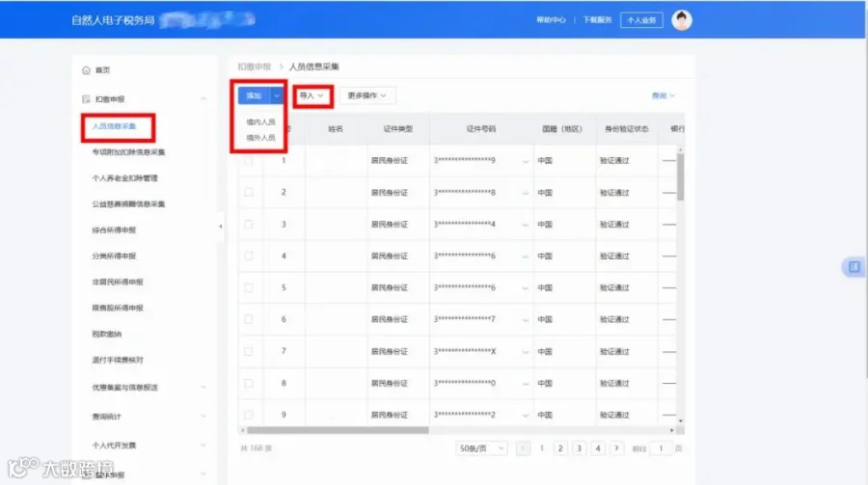This screenshot has height=485, width=868.
Task: Expand the 个人代开发票 sidebar group
Action: click(203, 445)
